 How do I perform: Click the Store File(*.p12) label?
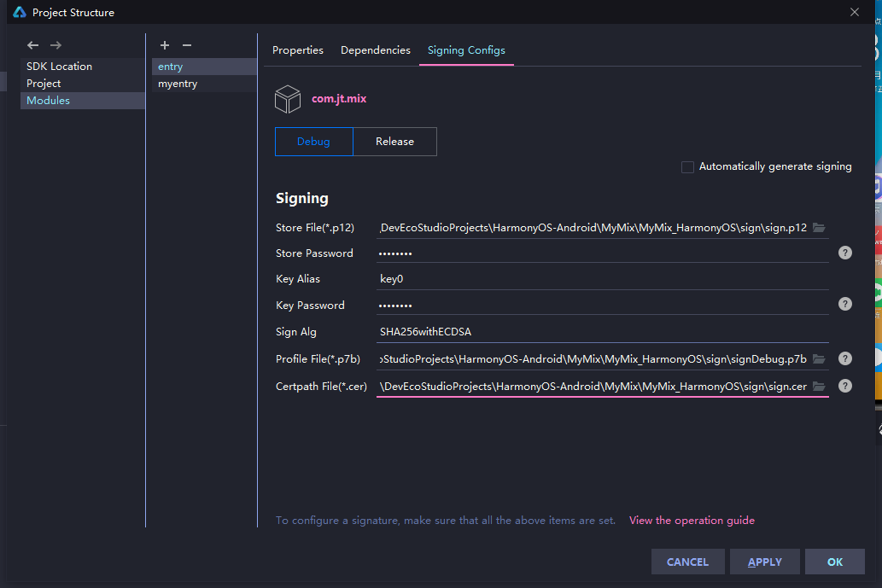(315, 228)
